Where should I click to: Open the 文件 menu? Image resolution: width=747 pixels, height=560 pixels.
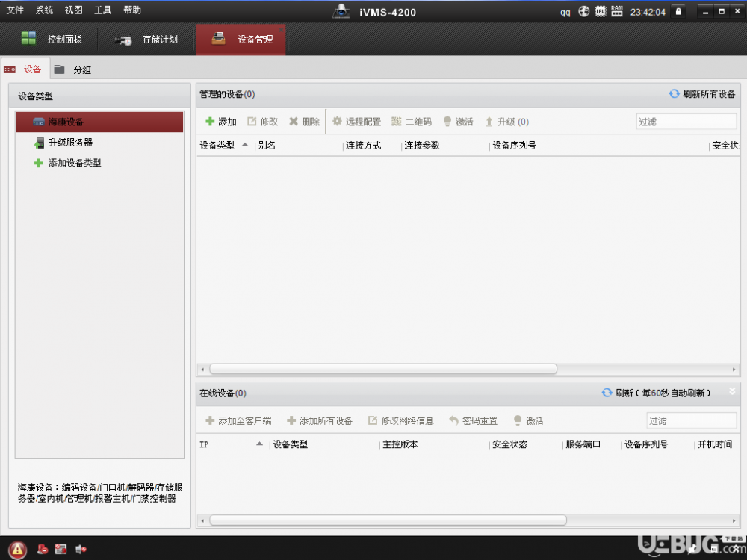(15, 10)
